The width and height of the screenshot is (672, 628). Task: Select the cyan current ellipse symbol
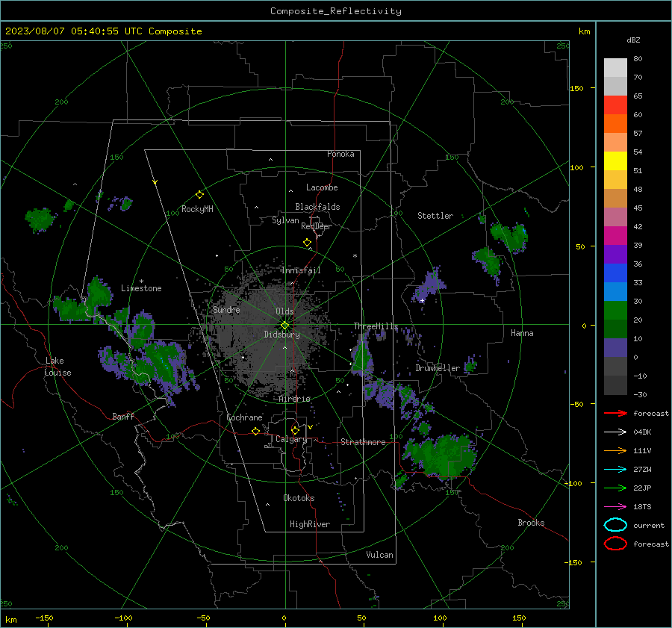615,525
